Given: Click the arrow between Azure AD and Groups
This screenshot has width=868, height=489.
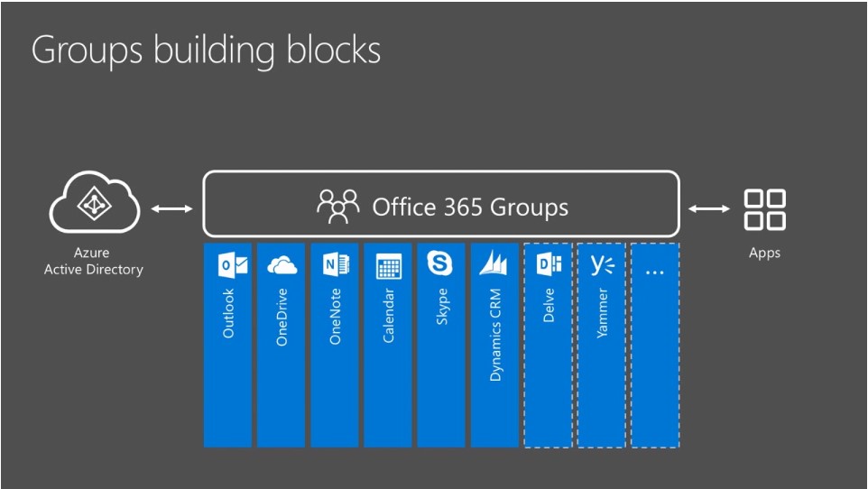Looking at the screenshot, I should click(x=172, y=208).
